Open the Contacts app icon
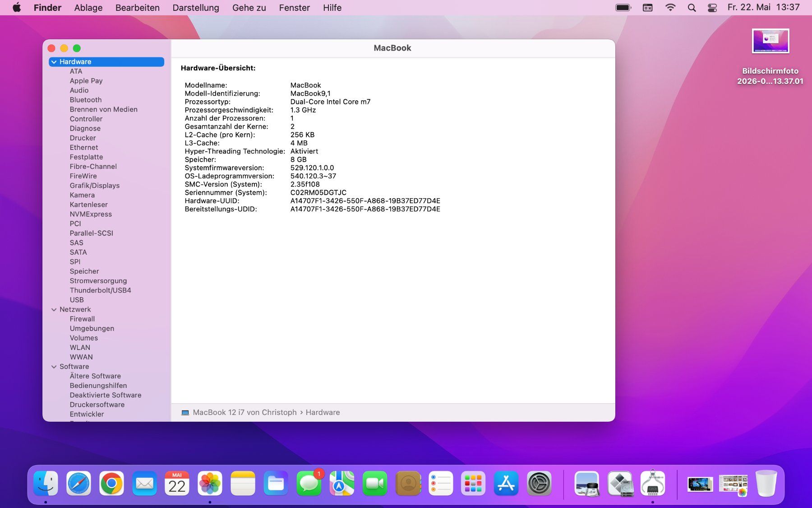This screenshot has height=508, width=812. [408, 484]
